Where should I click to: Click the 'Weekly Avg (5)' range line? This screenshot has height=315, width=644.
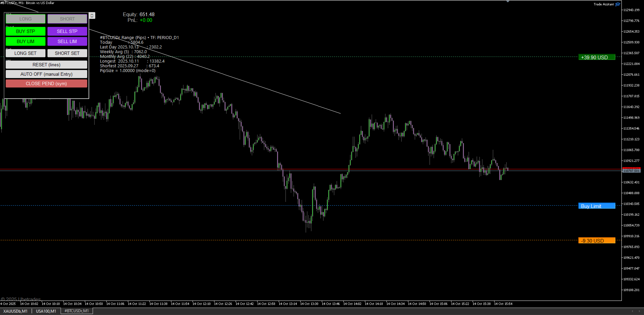click(x=123, y=52)
